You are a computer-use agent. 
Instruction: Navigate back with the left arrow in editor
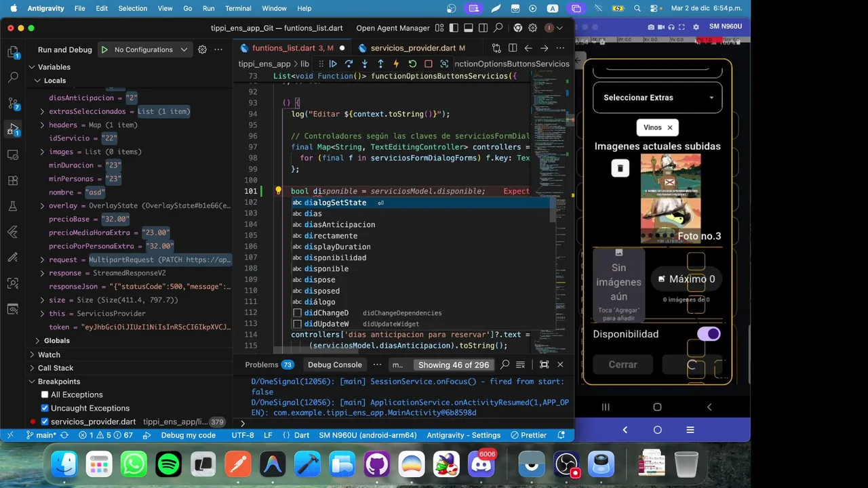(528, 48)
